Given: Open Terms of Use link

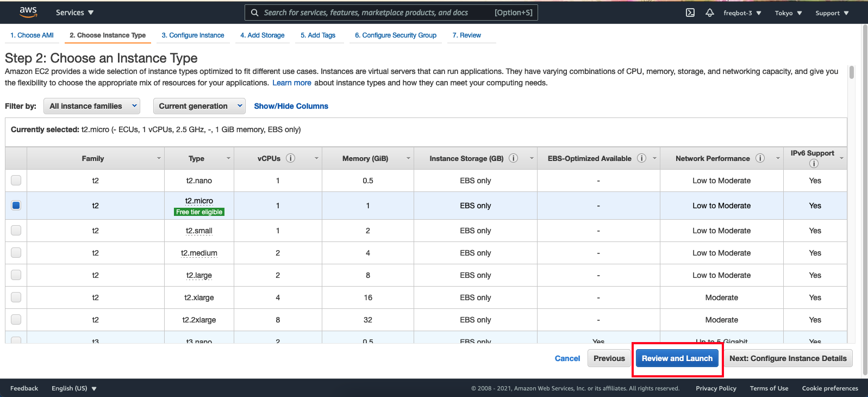Looking at the screenshot, I should (x=769, y=388).
